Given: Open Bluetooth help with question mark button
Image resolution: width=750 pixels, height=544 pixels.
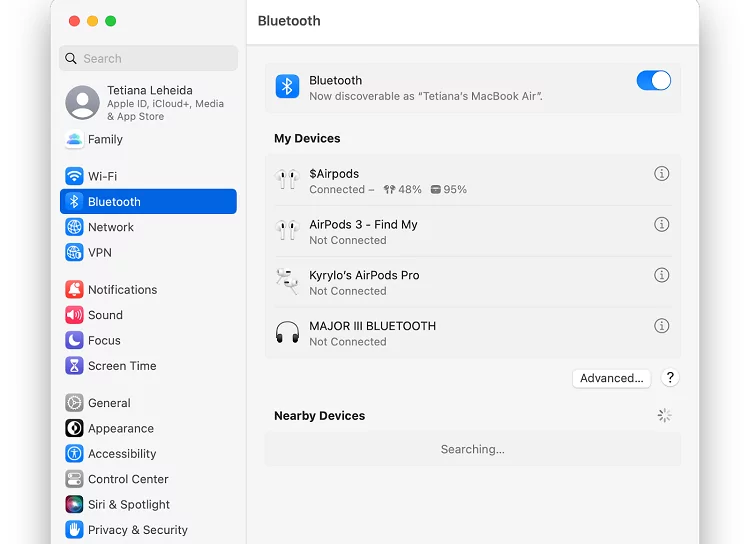Looking at the screenshot, I should click(670, 378).
